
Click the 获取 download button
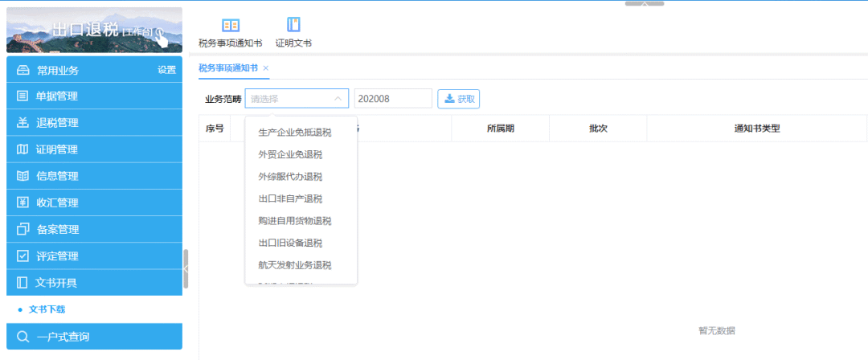[x=458, y=99]
